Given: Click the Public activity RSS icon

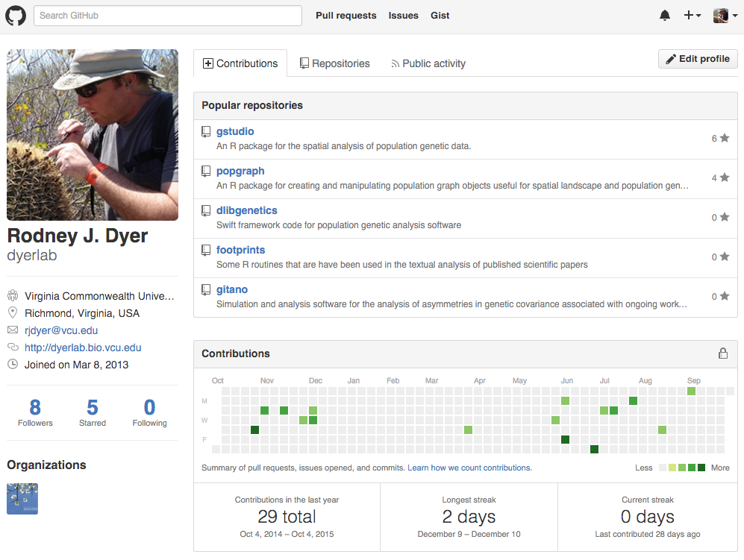Looking at the screenshot, I should (x=395, y=64).
